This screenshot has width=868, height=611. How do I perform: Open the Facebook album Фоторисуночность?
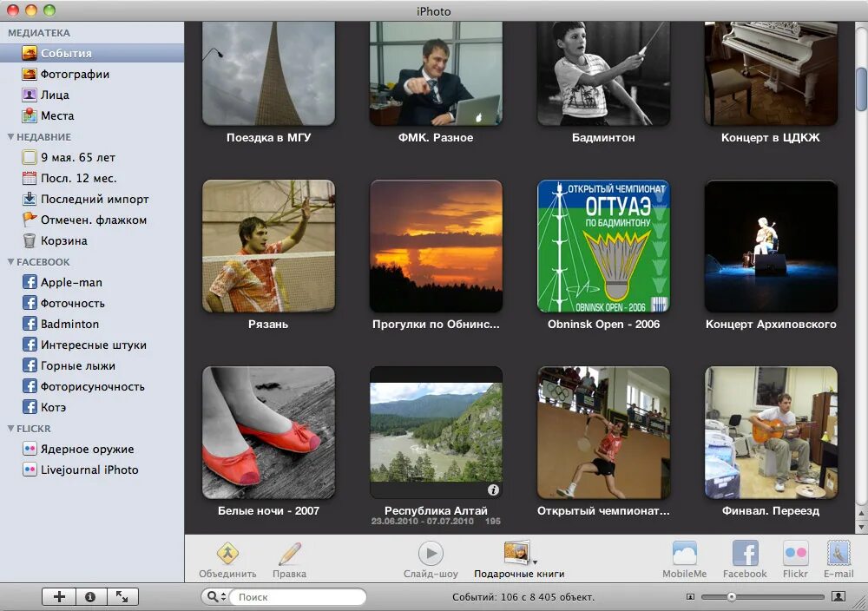click(x=92, y=386)
